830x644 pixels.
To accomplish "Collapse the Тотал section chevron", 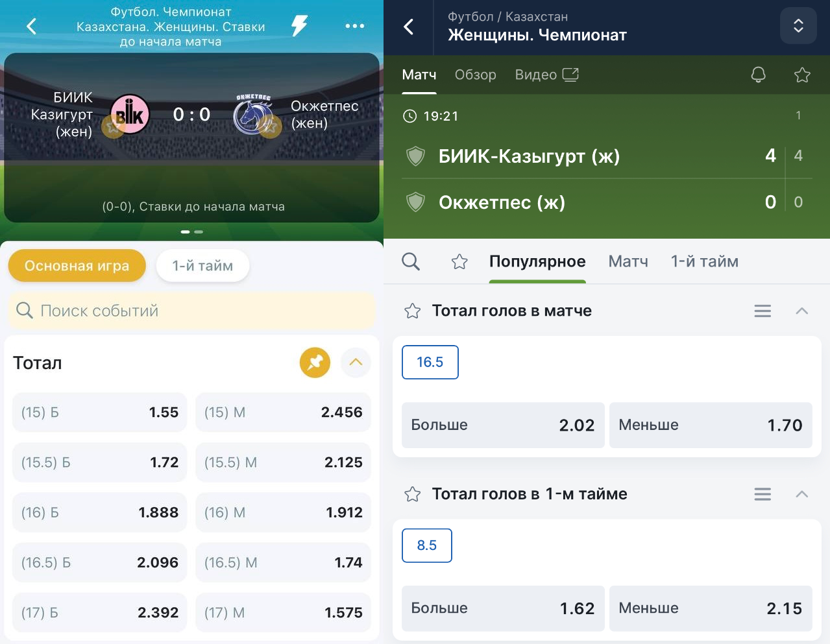I will (356, 363).
